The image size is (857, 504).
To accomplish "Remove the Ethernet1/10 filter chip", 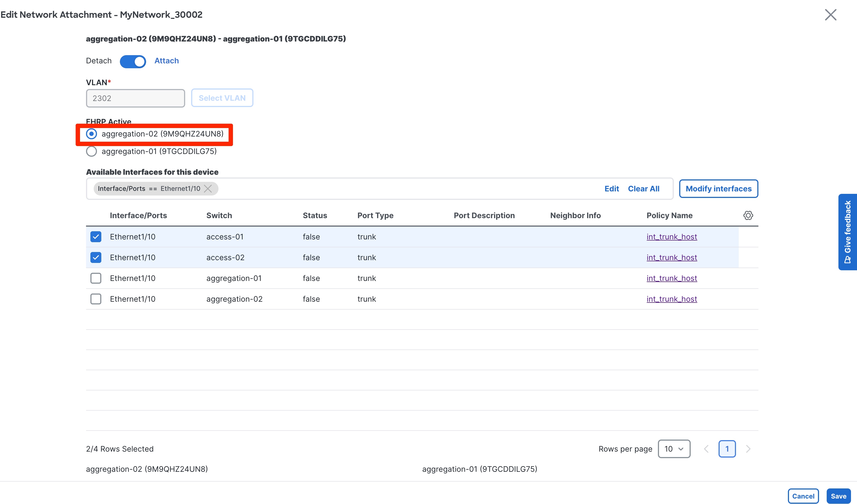I will 208,188.
